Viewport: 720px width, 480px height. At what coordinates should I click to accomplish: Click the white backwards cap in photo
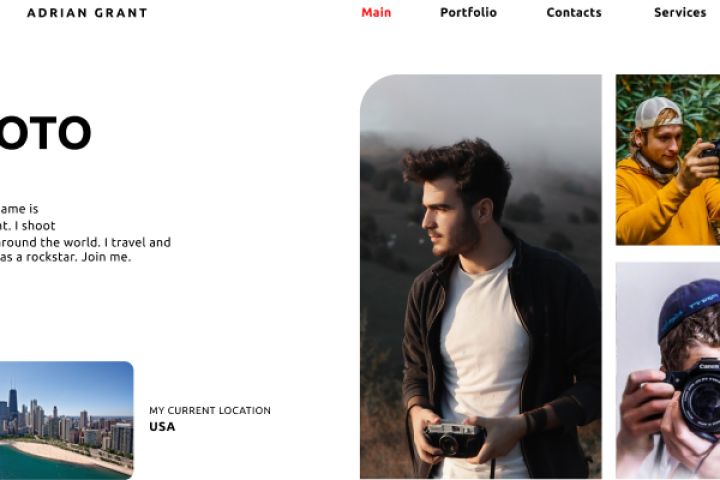[x=658, y=113]
